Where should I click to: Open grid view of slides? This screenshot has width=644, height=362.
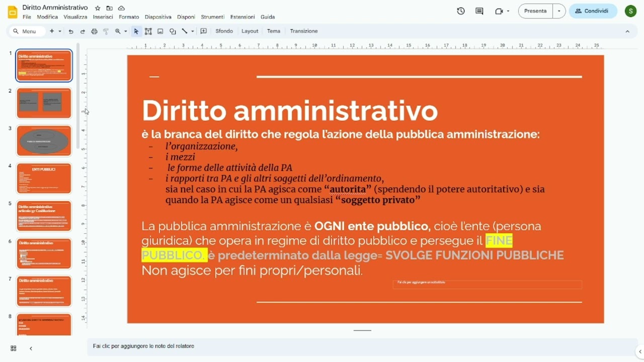14,348
